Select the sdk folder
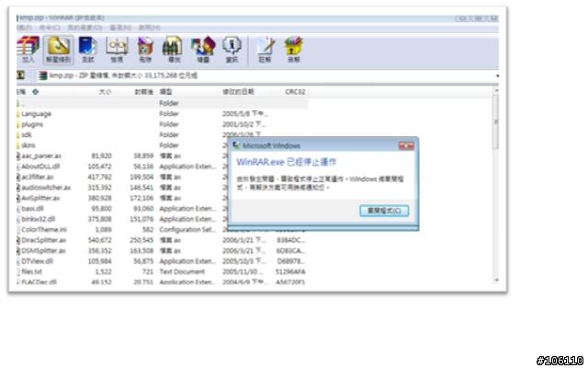The height and width of the screenshot is (368, 588). point(27,135)
